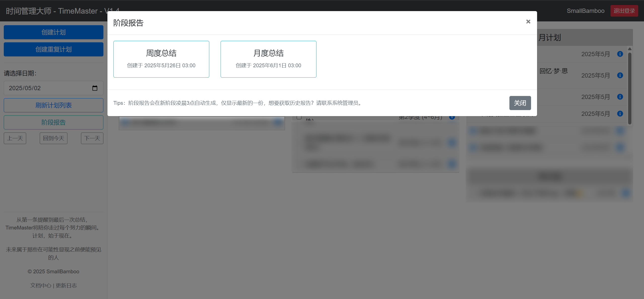Viewport: 644px width, 299px height.
Task: Click the scrollbar up arrow at top right
Action: click(x=630, y=49)
